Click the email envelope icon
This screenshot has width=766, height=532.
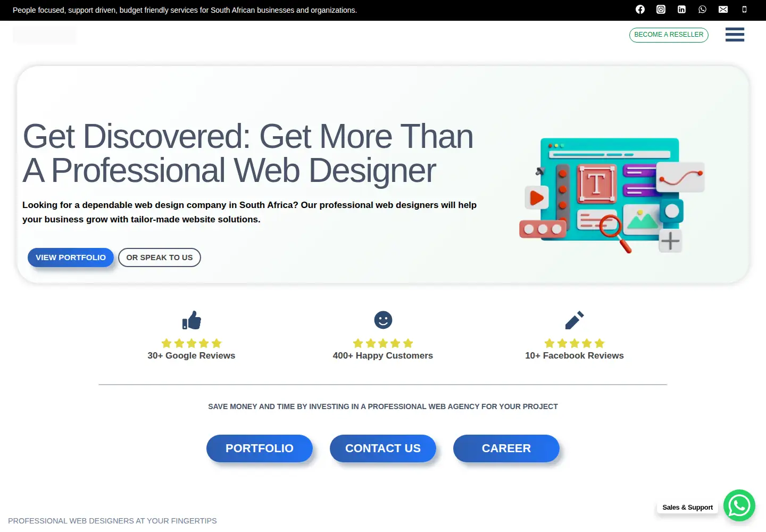(x=723, y=10)
